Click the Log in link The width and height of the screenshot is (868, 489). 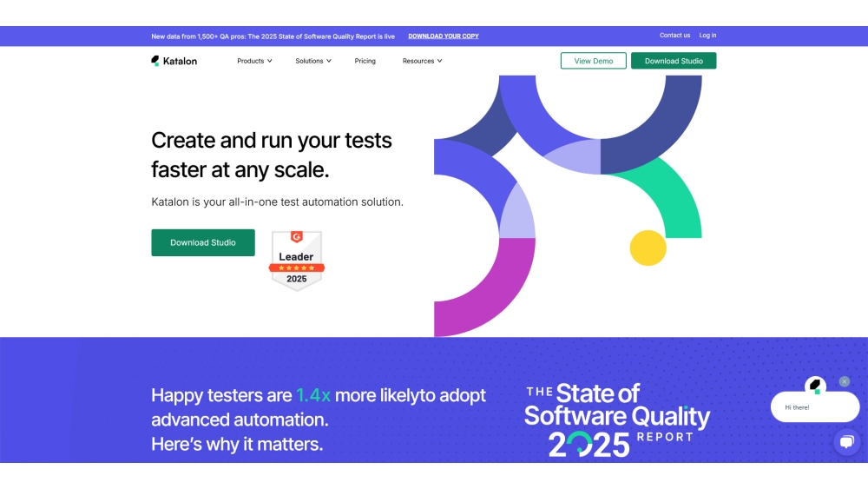coord(708,36)
